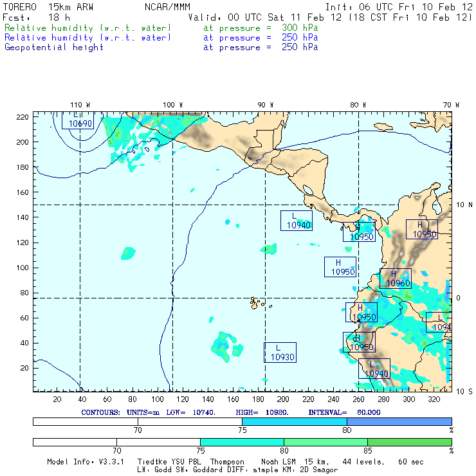
Task: Click the '280' tick label on bottom axis
Action: [x=384, y=399]
